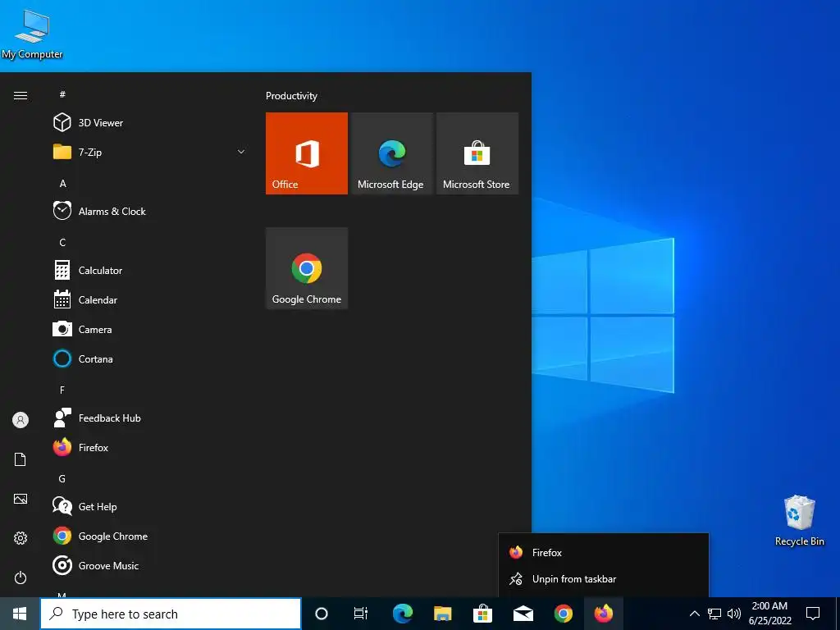The height and width of the screenshot is (630, 840).
Task: Open Google Chrome from the taskbar
Action: pyautogui.click(x=563, y=614)
